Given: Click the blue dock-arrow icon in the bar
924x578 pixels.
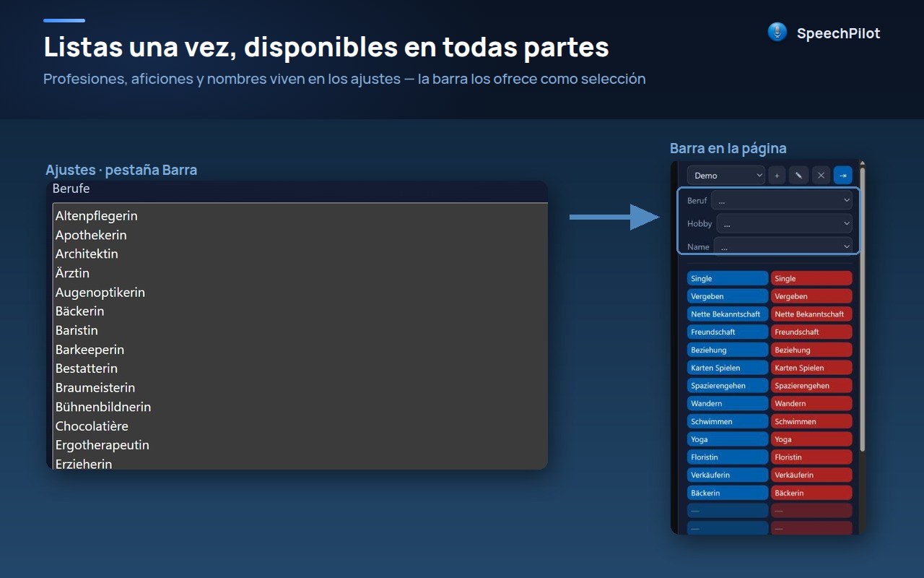Looking at the screenshot, I should 842,176.
